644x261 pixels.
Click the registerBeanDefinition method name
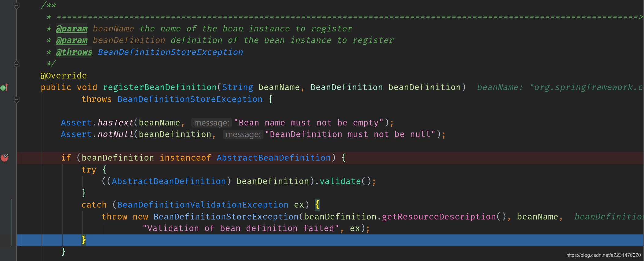(160, 87)
